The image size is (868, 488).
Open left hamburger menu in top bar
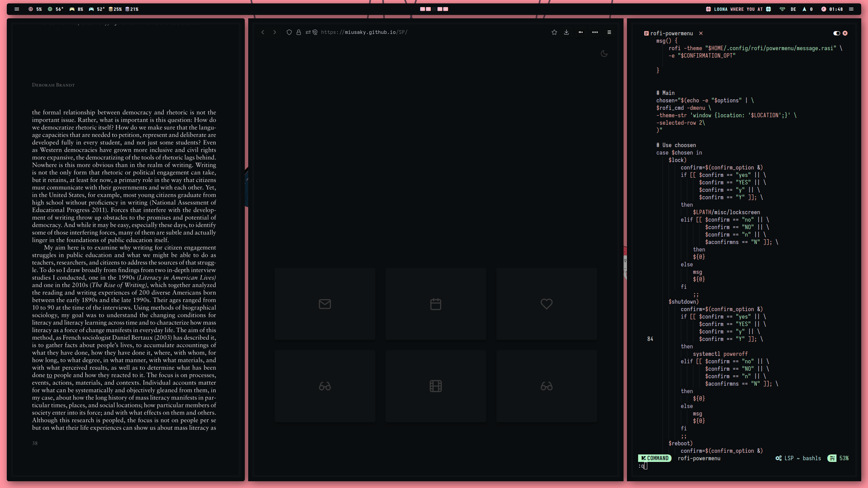point(17,9)
